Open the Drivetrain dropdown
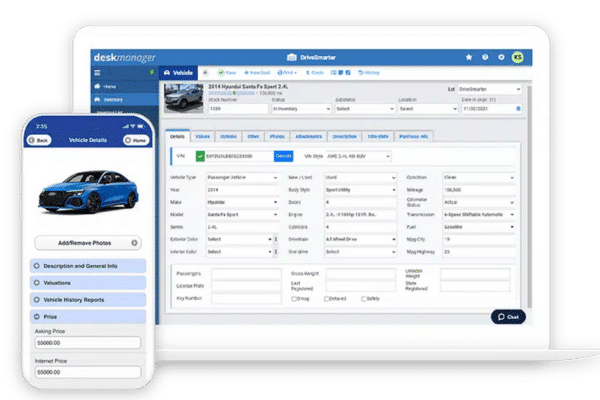Image resolution: width=600 pixels, height=400 pixels. coord(360,239)
